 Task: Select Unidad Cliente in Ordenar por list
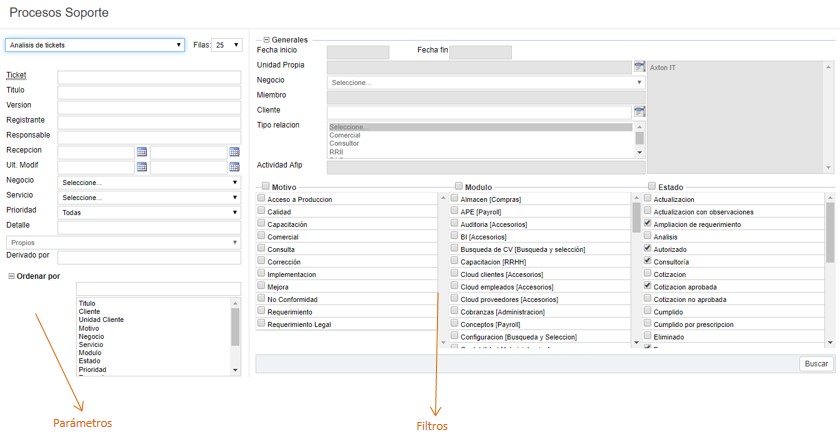point(101,320)
